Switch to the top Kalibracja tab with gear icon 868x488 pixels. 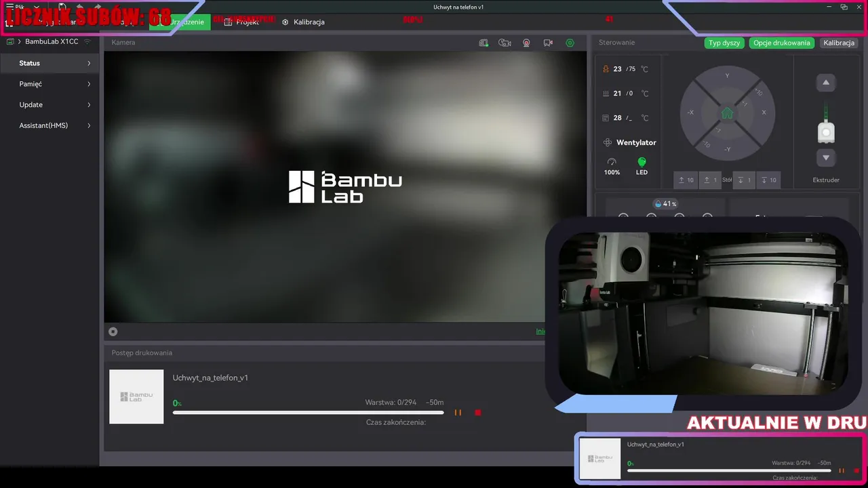click(303, 22)
